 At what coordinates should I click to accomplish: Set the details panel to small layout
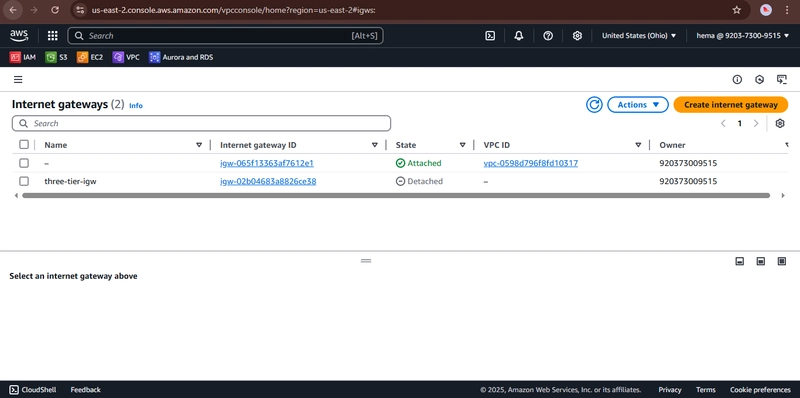[739, 261]
